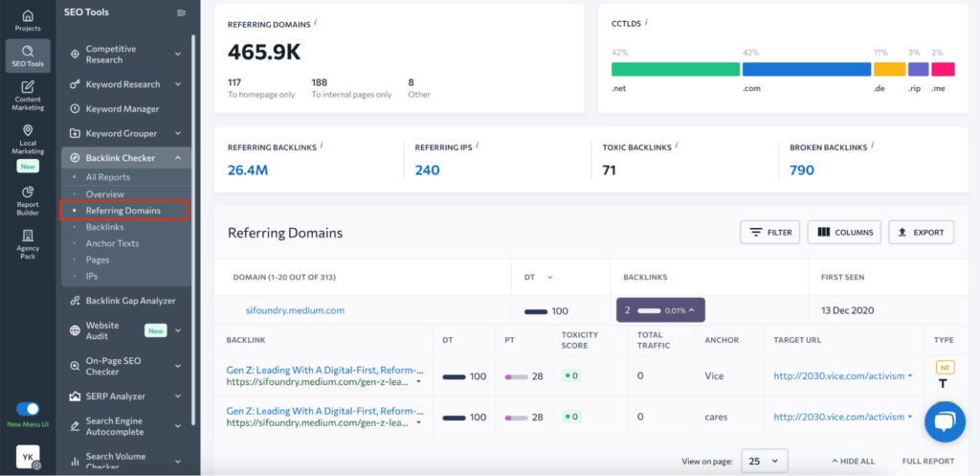The width and height of the screenshot is (980, 476).
Task: Click the Search Engine Autocomplete icon
Action: tap(75, 426)
